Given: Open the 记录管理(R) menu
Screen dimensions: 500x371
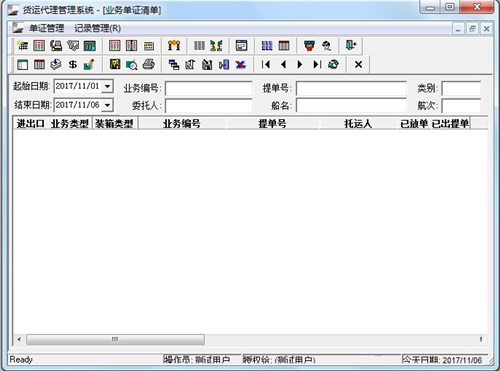Looking at the screenshot, I should [x=97, y=28].
